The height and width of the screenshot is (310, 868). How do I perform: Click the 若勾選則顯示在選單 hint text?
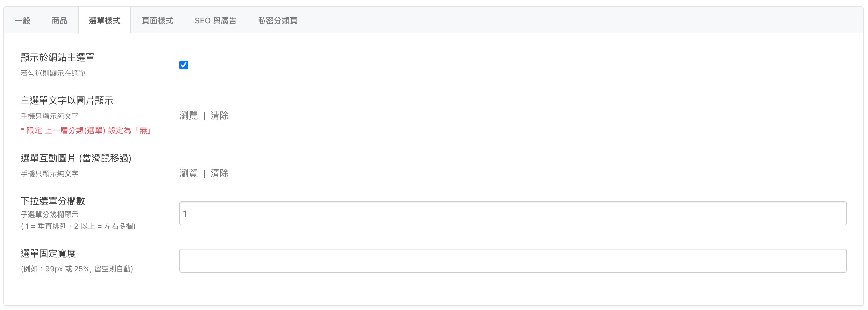coord(53,73)
